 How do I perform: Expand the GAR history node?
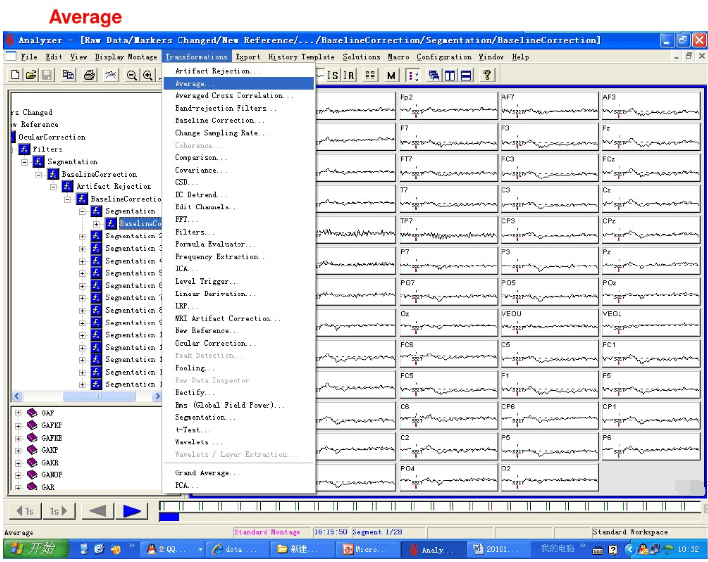(x=18, y=487)
